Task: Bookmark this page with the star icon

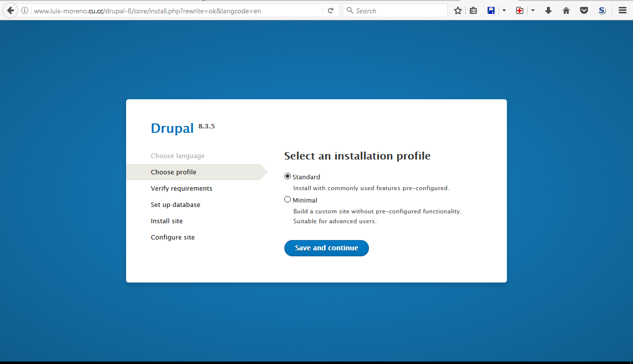Action: 458,10
